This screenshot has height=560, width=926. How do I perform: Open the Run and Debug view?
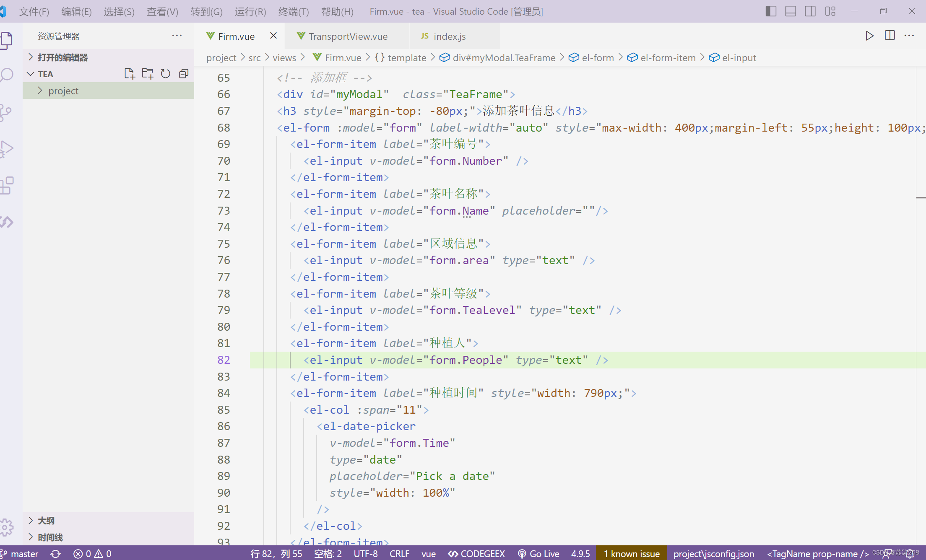tap(6, 148)
